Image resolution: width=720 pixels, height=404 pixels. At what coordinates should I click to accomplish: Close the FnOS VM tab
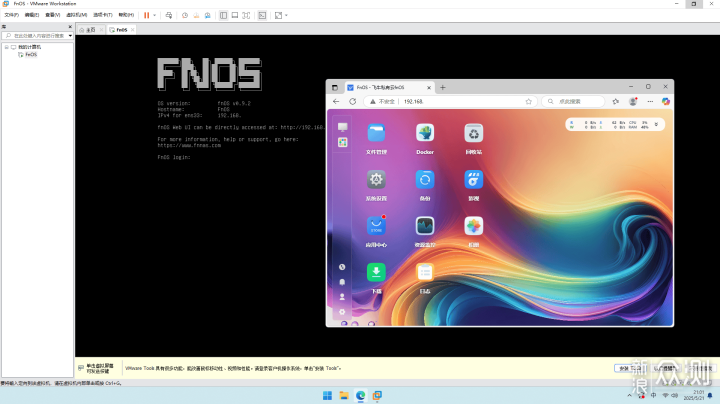click(133, 30)
